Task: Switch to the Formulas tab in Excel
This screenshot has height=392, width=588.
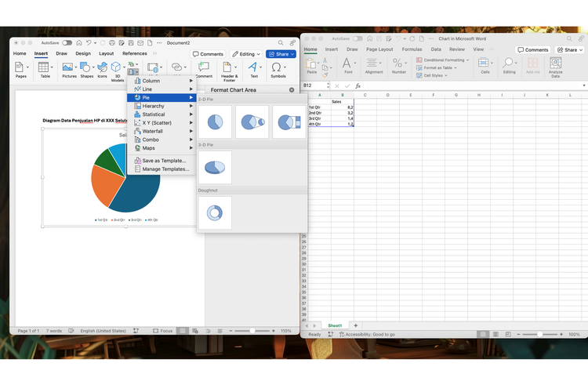Action: click(x=411, y=49)
